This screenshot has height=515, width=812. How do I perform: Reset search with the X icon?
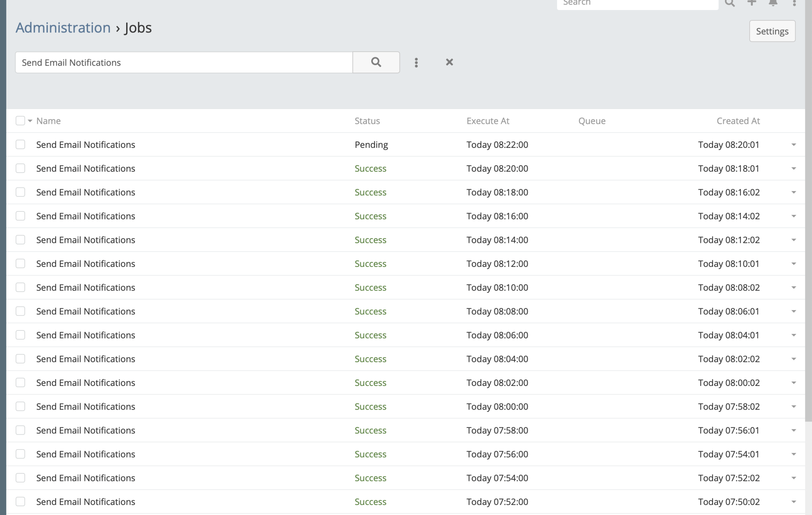pos(449,62)
